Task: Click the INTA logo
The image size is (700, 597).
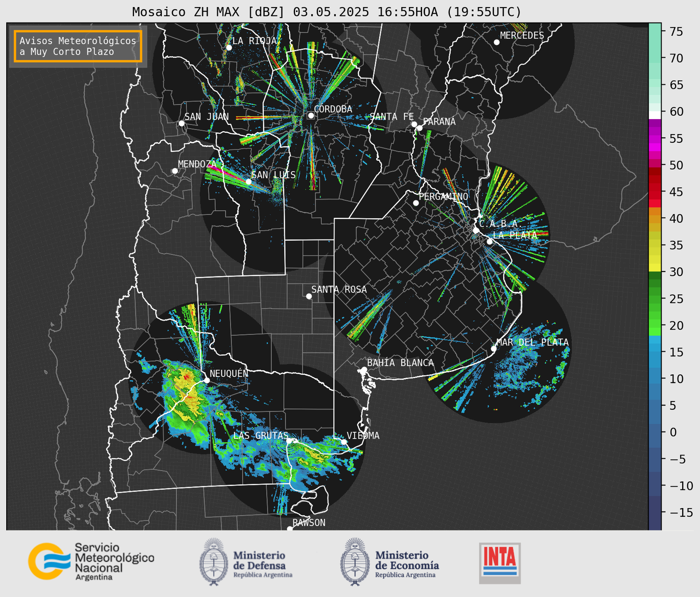Action: 500,563
